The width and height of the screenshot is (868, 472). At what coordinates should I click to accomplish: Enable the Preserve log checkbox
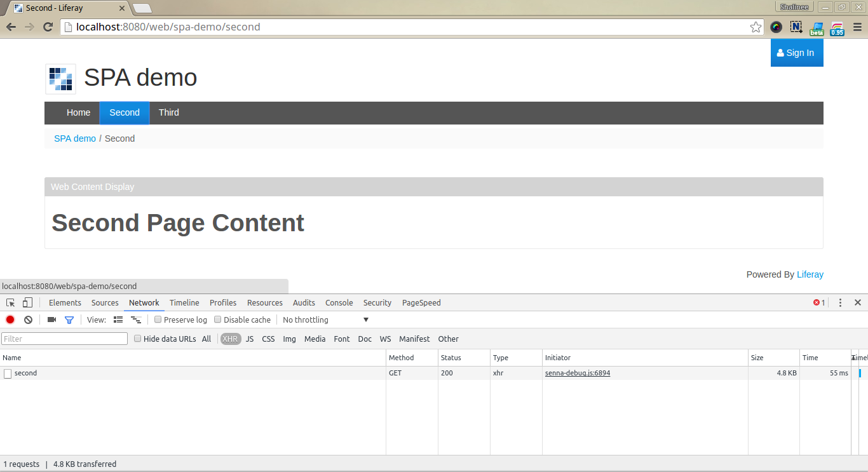pos(158,320)
